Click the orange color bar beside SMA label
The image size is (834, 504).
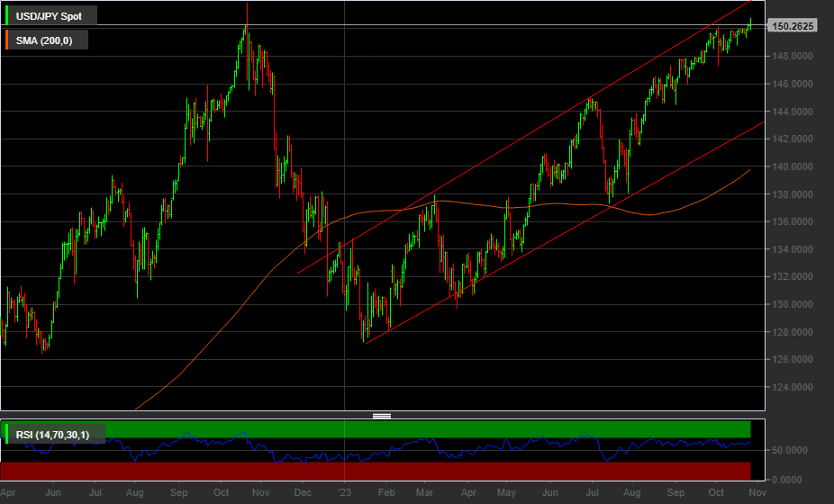point(8,40)
